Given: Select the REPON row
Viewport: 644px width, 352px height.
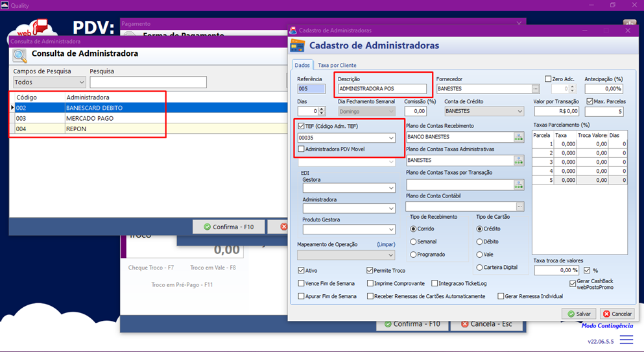Looking at the screenshot, I should point(149,129).
